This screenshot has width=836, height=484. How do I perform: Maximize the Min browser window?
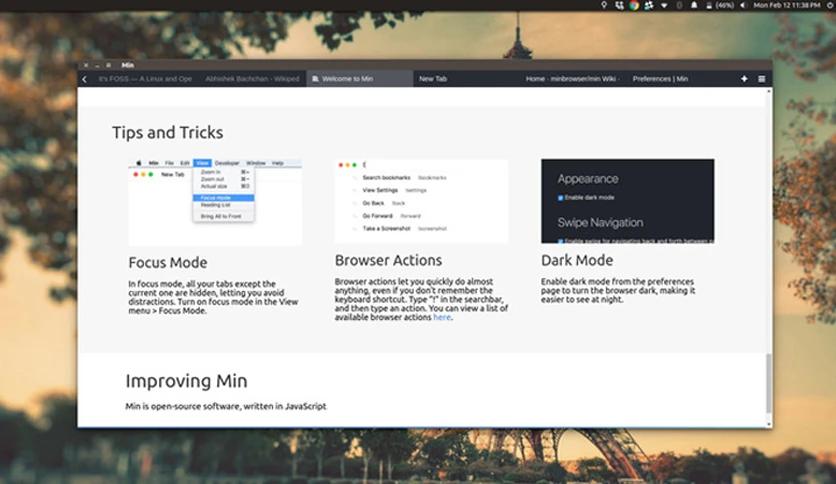(108, 65)
